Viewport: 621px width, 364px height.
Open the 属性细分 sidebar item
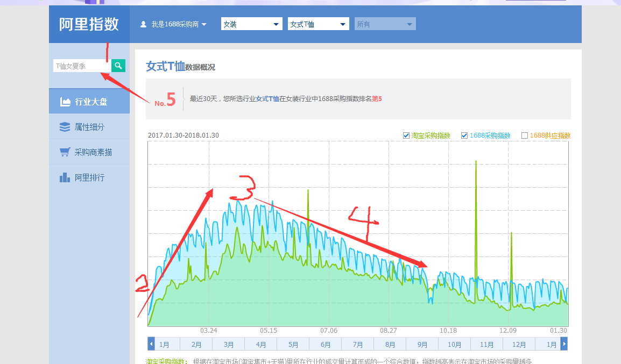[x=89, y=126]
